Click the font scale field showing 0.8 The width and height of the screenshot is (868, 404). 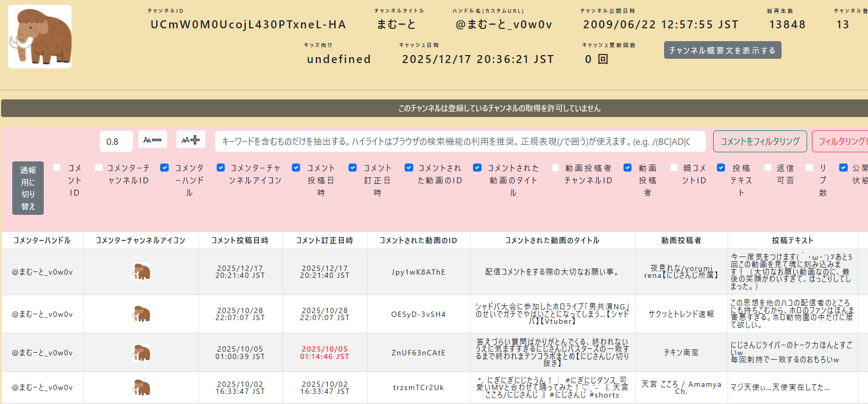[x=116, y=142]
